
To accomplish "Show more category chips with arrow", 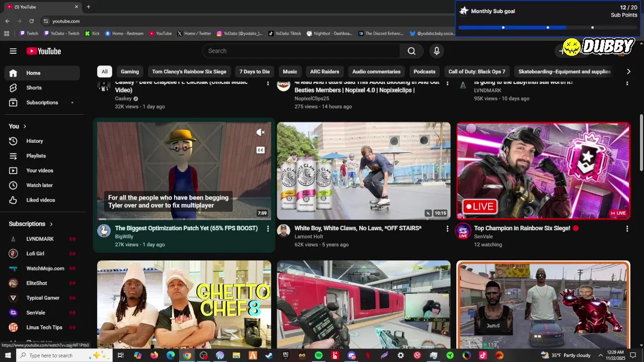I will click(628, 71).
